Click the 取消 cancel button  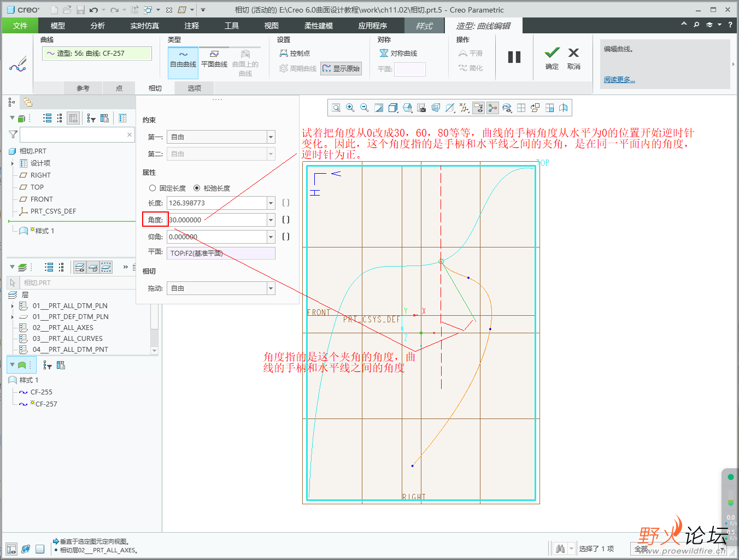574,58
